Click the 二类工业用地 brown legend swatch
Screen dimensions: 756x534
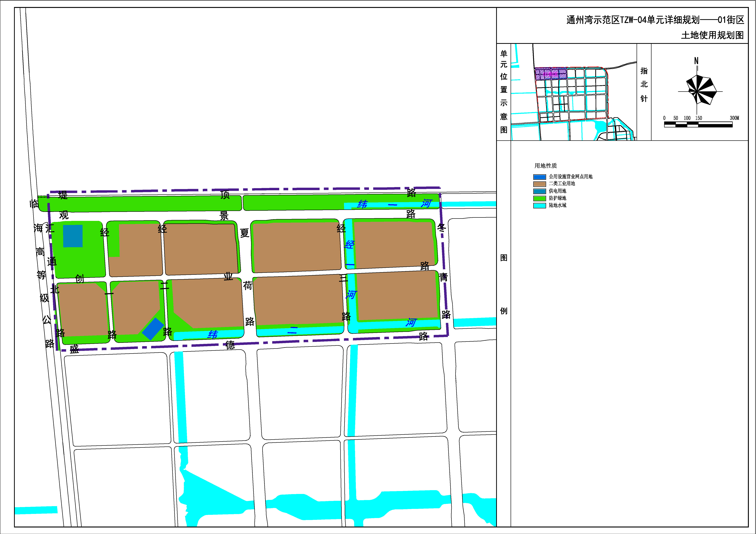click(x=539, y=184)
